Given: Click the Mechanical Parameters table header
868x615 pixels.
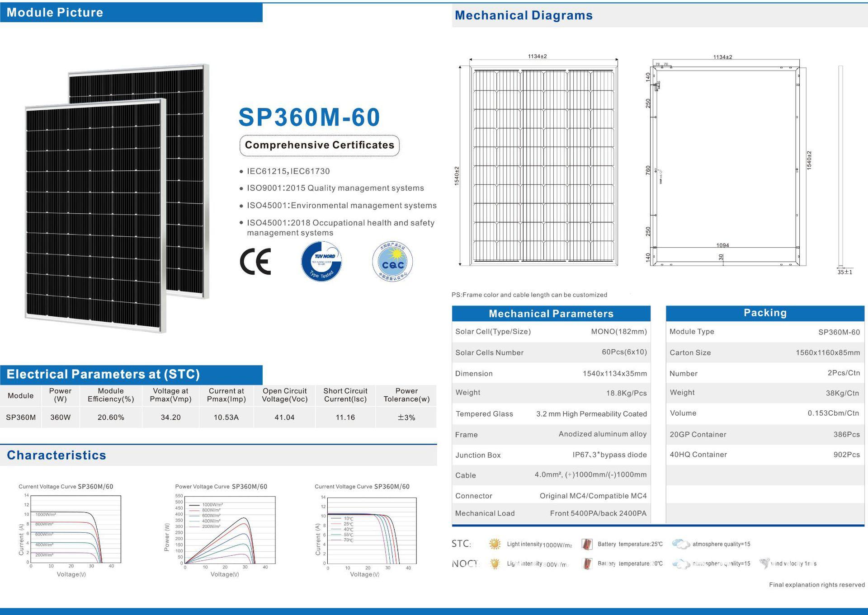Looking at the screenshot, I should point(551,314).
